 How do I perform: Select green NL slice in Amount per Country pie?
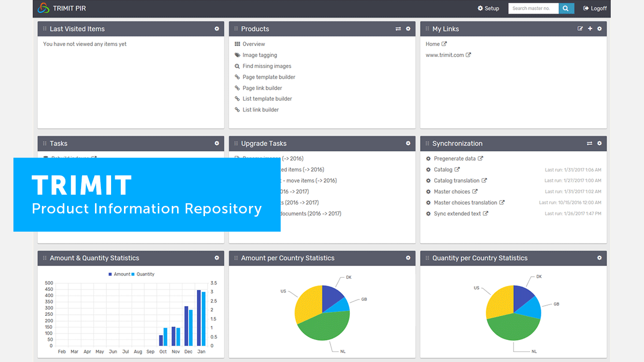(325, 327)
